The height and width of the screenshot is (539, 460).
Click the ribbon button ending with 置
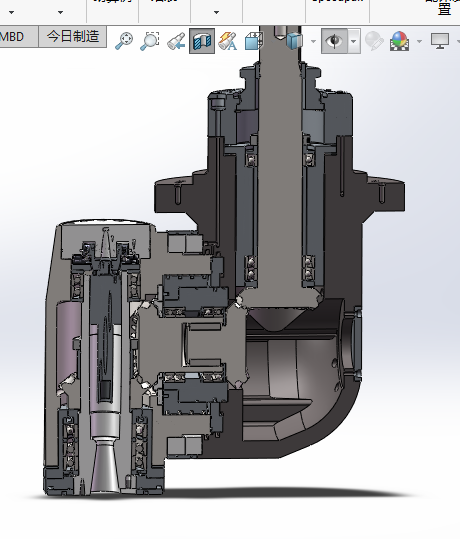coord(443,7)
